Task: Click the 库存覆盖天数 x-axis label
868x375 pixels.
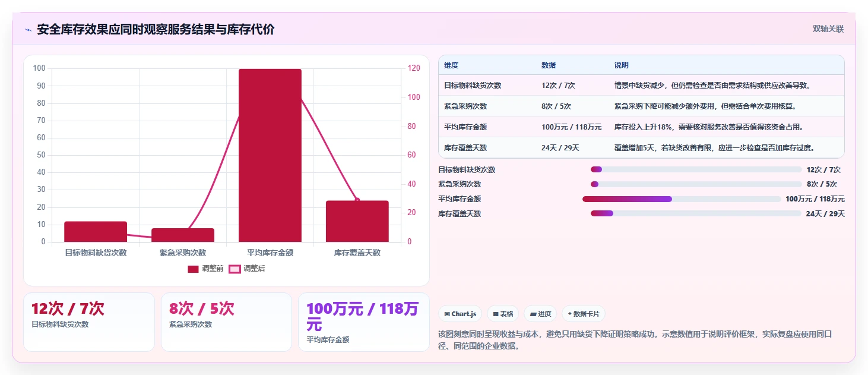Action: coord(357,253)
